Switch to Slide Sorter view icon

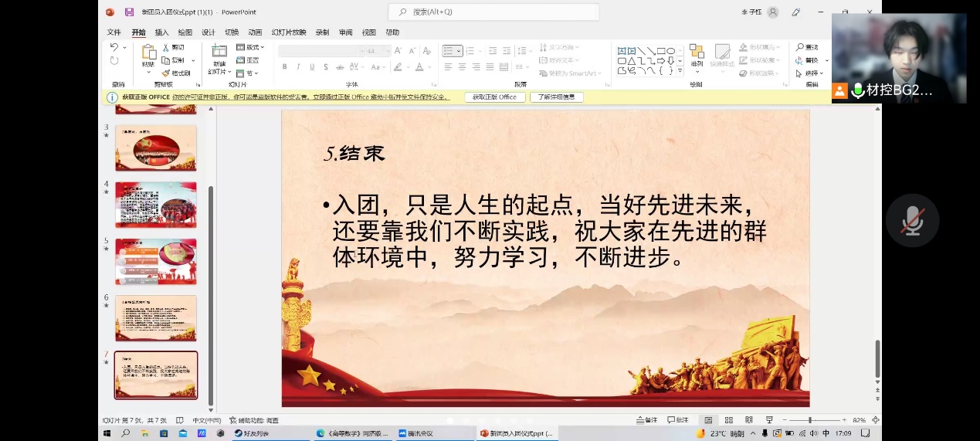click(728, 420)
